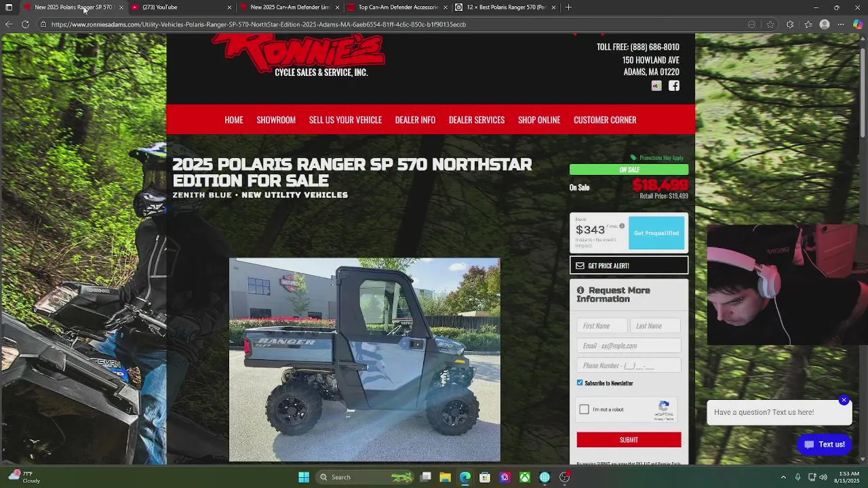This screenshot has width=868, height=488.
Task: Open the Text us! chat button
Action: (824, 445)
